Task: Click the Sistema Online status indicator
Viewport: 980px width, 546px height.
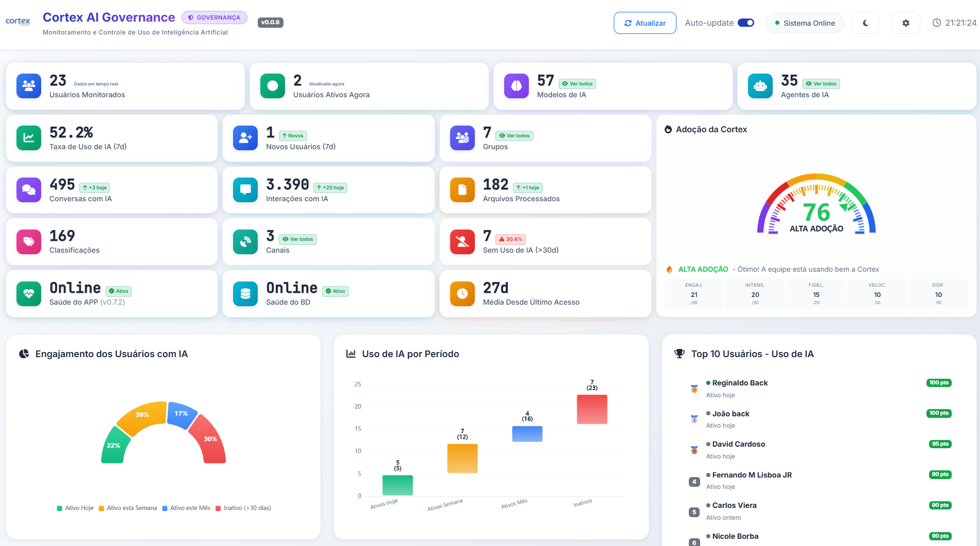Action: 805,23
